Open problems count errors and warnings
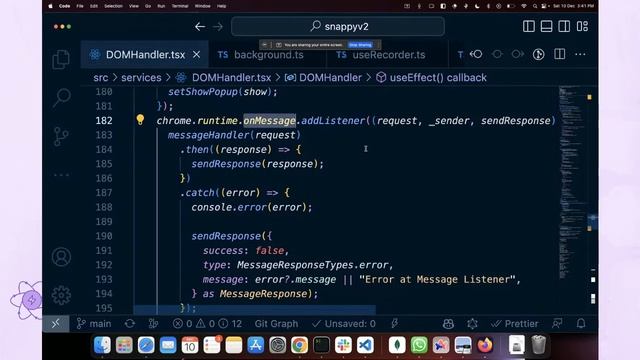Screen dimensions: 640x360 coord(207,324)
